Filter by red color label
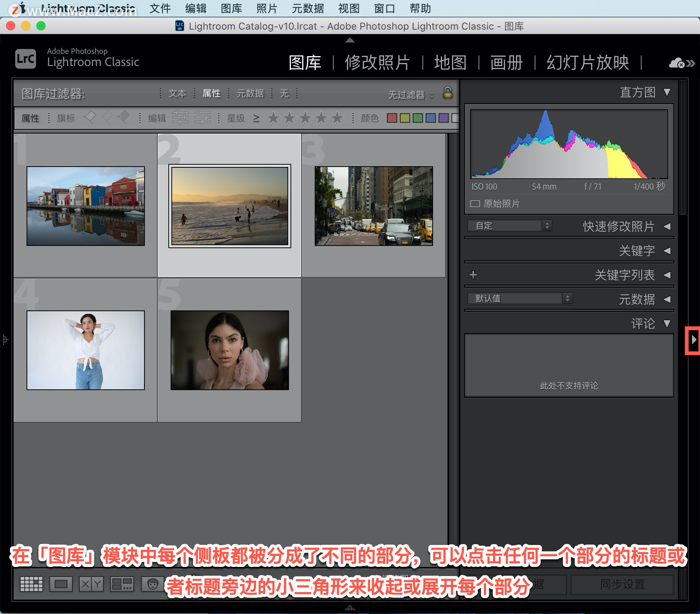Viewport: 700px width, 614px height. point(392,118)
